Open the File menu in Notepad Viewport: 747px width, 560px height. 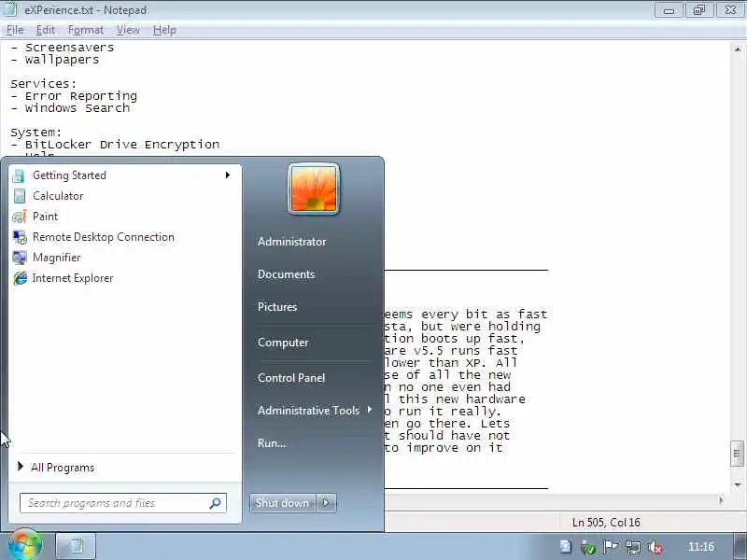tap(15, 30)
